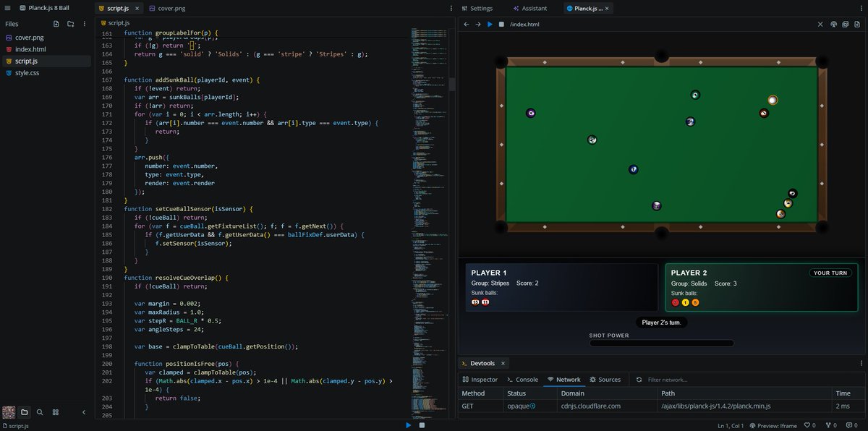Switch to the Inspector devtools tab
The height and width of the screenshot is (431, 868).
point(480,380)
